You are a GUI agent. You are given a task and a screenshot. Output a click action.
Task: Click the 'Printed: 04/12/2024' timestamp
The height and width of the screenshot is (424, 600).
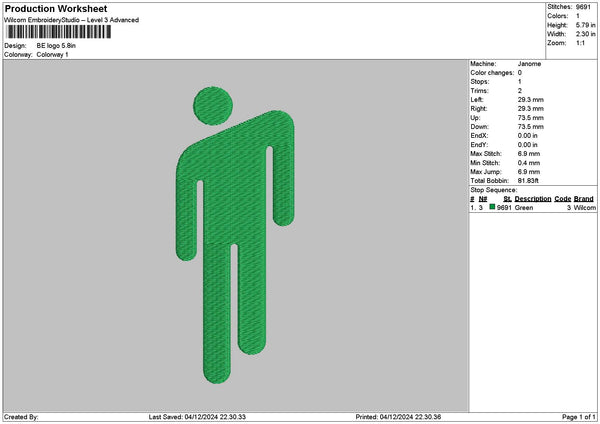pos(398,417)
